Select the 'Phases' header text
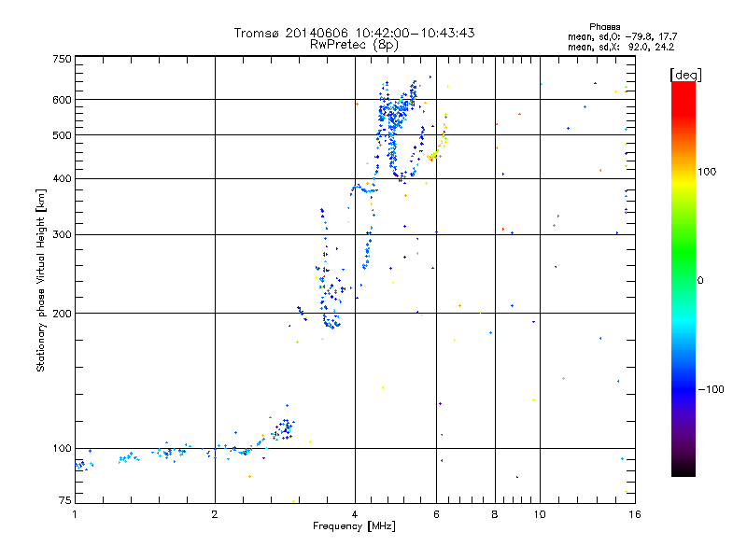The width and height of the screenshot is (747, 560). pos(604,27)
